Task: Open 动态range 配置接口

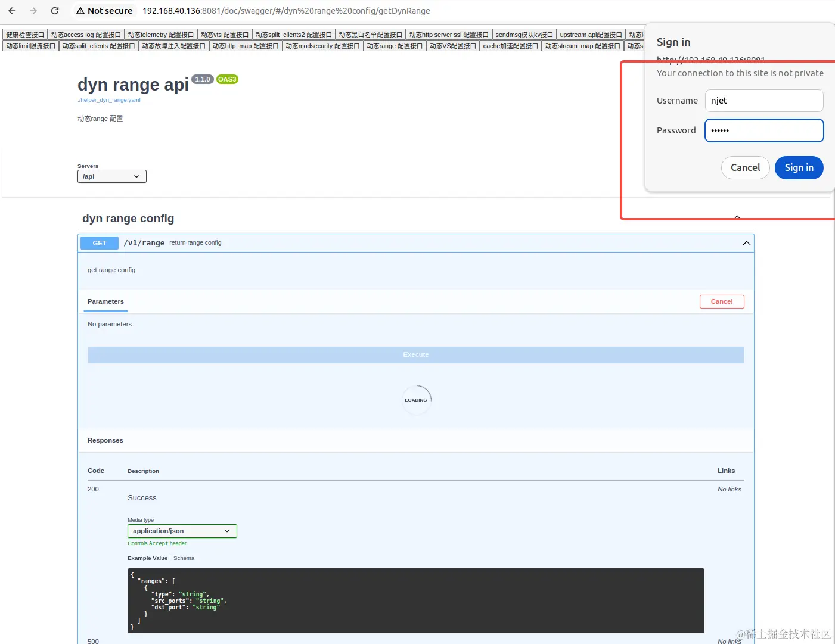Action: 395,46
